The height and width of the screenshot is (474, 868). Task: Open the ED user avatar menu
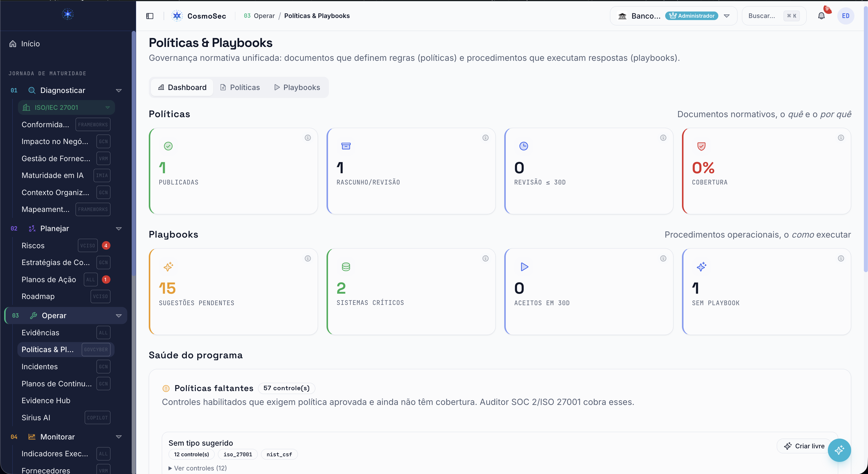[846, 16]
